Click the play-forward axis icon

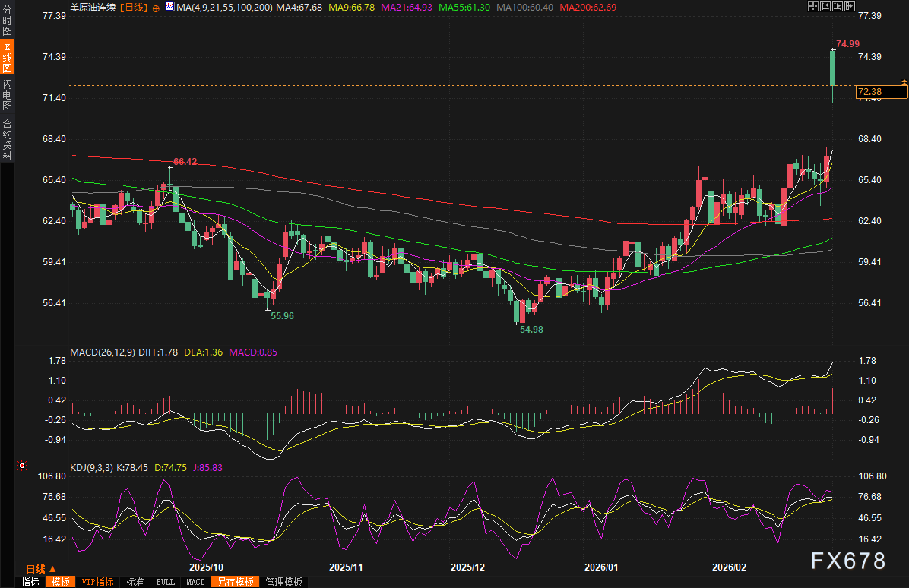[x=837, y=6]
